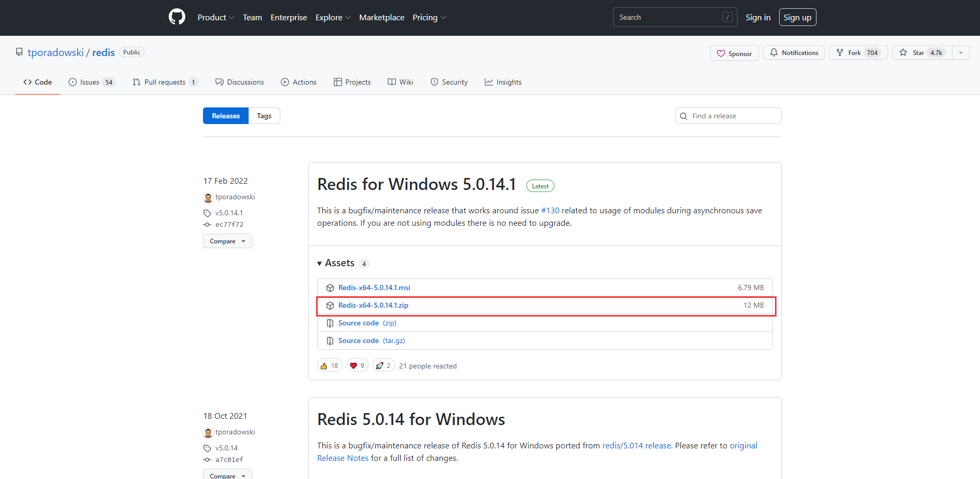Click the package icon beside the zip asset
The height and width of the screenshot is (479, 980).
(x=330, y=306)
